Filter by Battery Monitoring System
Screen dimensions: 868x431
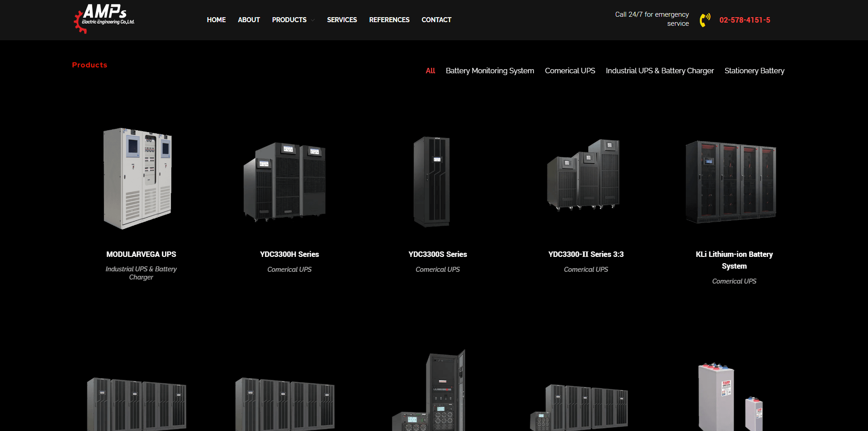point(490,71)
